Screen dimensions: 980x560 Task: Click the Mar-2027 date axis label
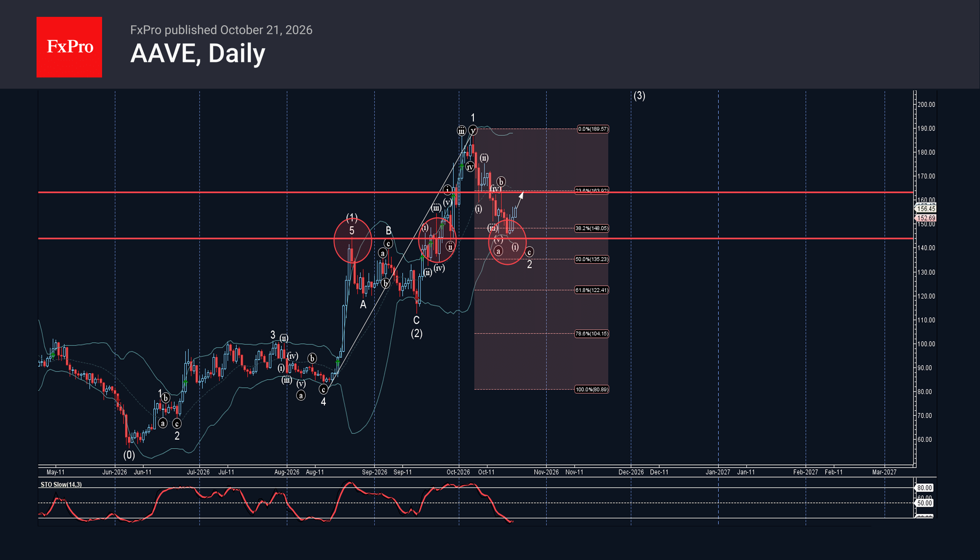coord(884,472)
